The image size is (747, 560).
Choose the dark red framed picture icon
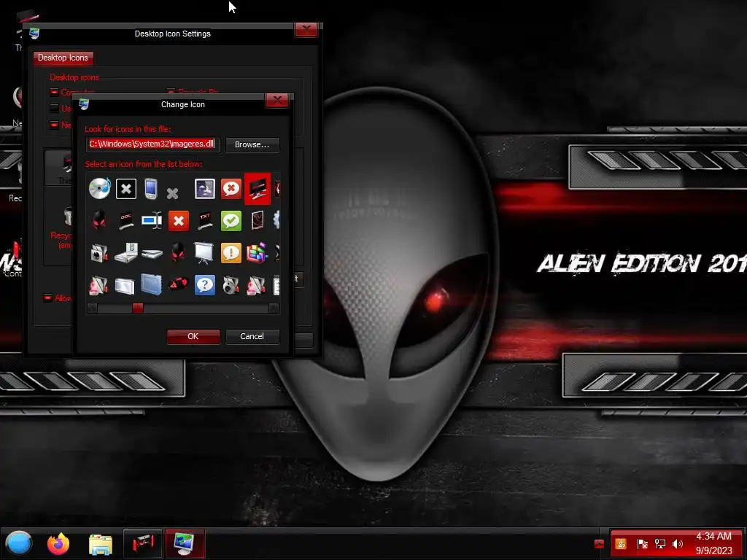point(258,220)
